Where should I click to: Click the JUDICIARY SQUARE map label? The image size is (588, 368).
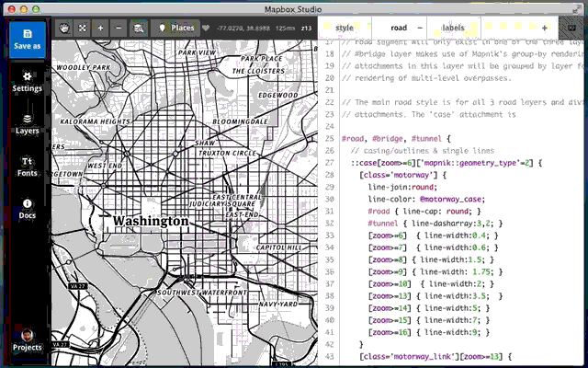point(222,204)
